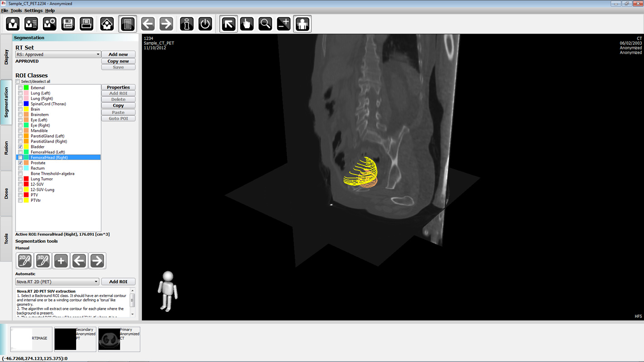The image size is (644, 362).
Task: Click the Print icon in toolbar
Action: click(87, 24)
